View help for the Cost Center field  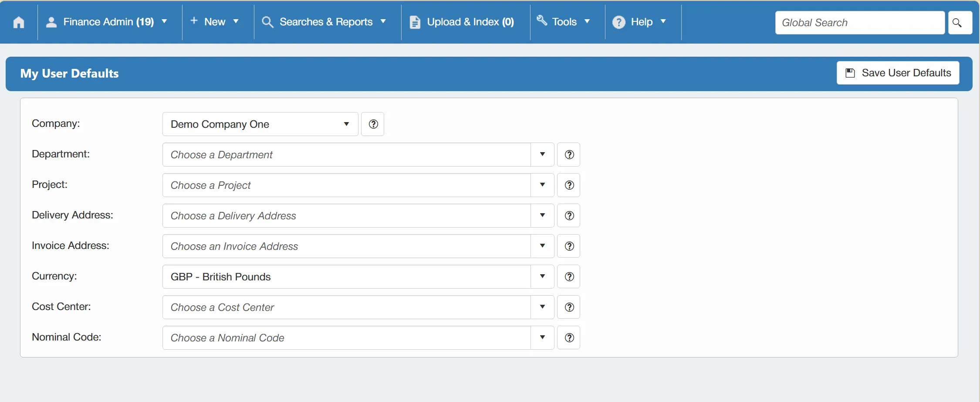coord(569,307)
